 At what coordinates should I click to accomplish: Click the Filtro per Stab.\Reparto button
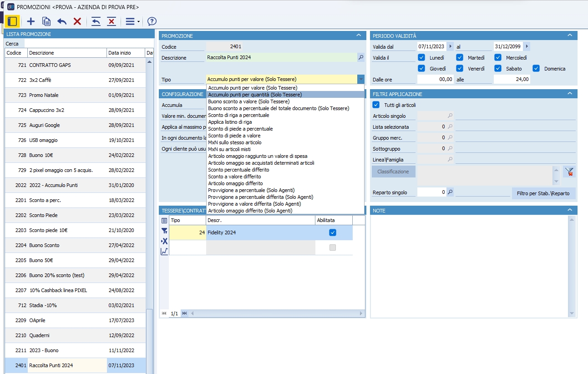point(544,193)
